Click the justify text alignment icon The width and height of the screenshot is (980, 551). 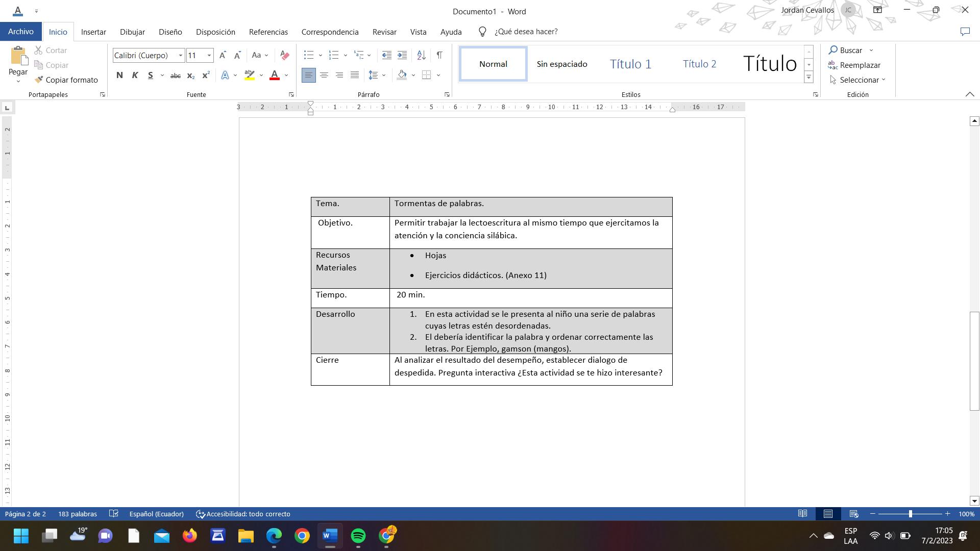pos(354,75)
